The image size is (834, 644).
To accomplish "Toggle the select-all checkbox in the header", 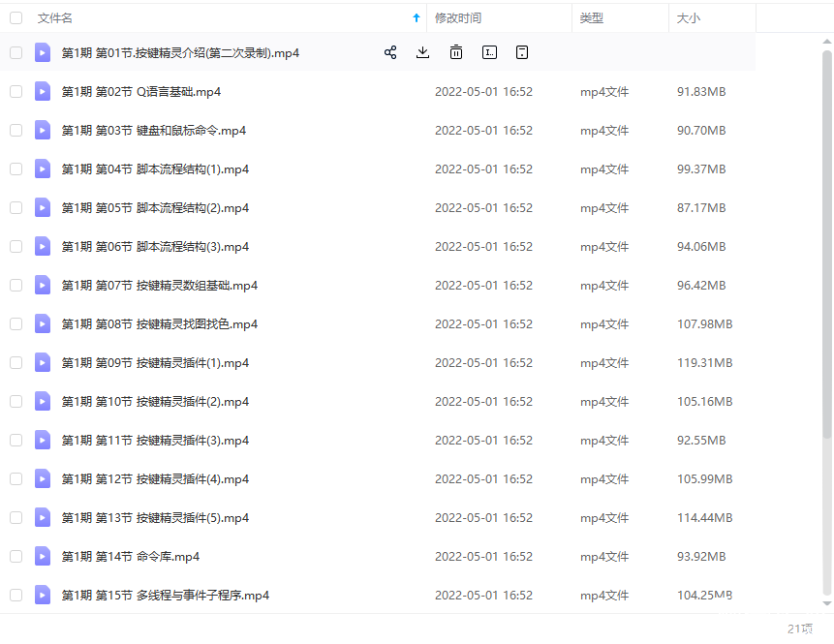I will point(16,18).
